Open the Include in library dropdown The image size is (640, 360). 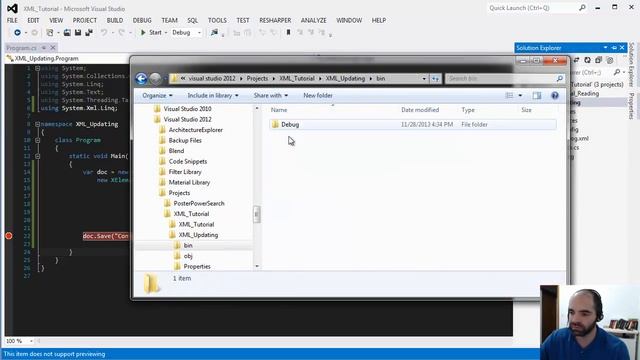213,96
